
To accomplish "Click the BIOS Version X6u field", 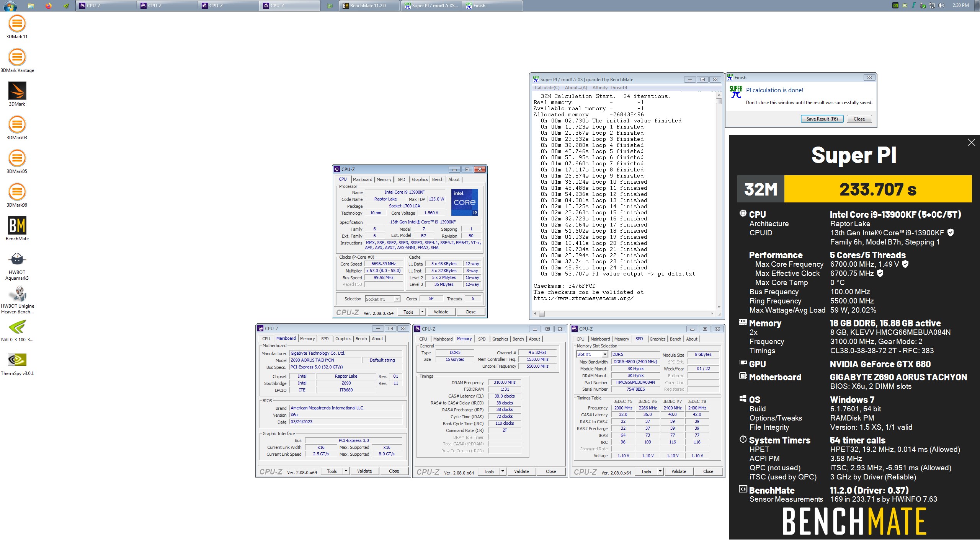I will [x=346, y=415].
